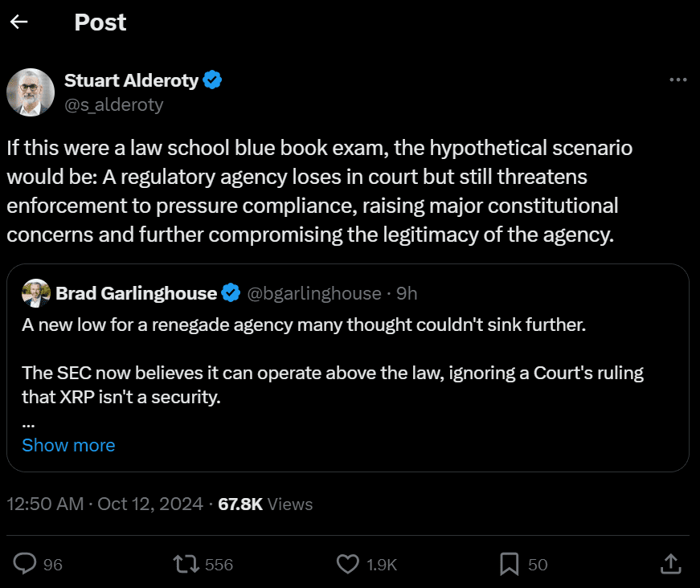700x588 pixels.
Task: Click the @s_alderoty handle
Action: (x=113, y=104)
